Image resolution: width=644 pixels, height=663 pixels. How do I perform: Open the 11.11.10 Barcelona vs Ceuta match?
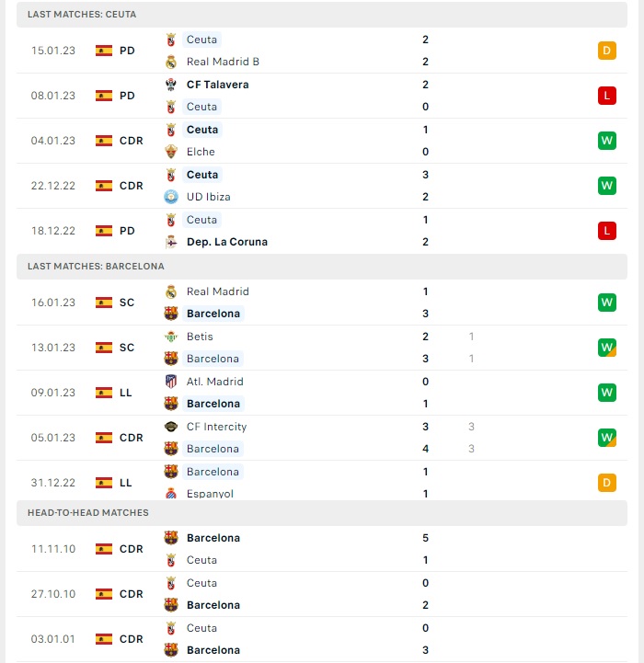pyautogui.click(x=322, y=549)
